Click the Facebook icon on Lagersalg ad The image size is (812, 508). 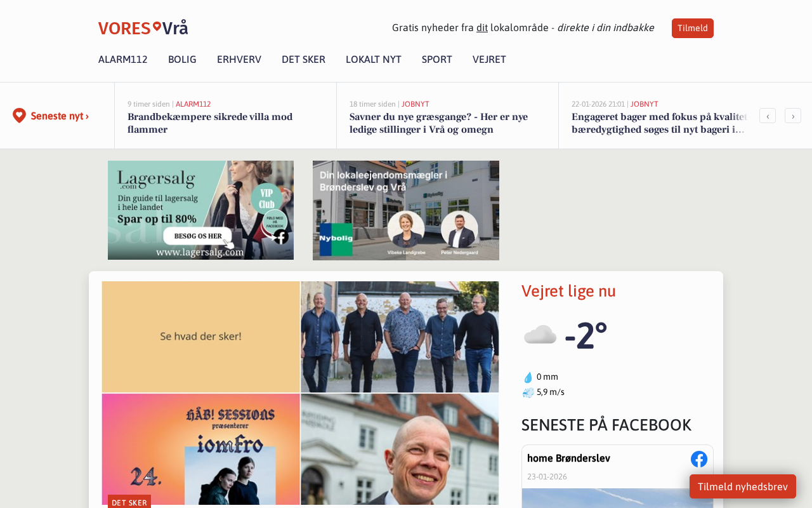(281, 237)
